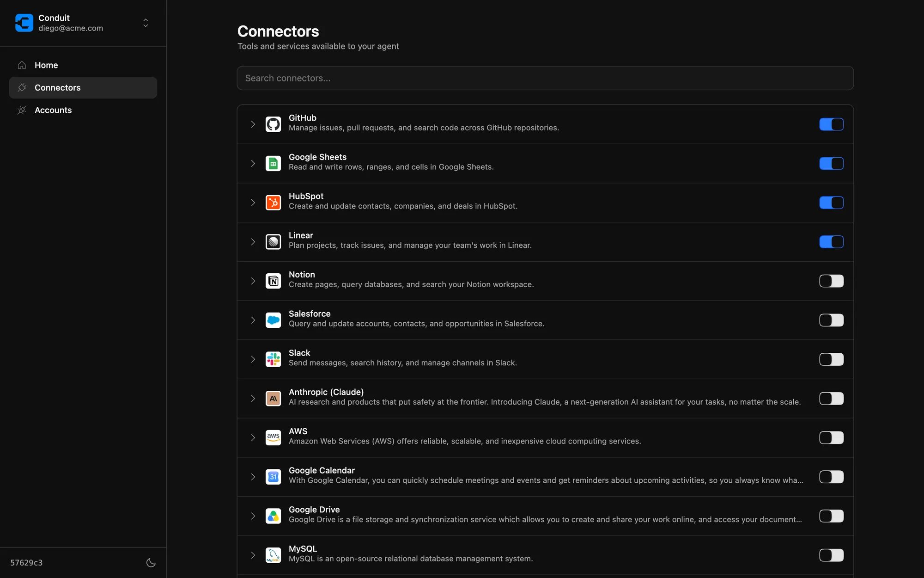Click the Google Calendar logo icon
The height and width of the screenshot is (578, 924).
[273, 477]
